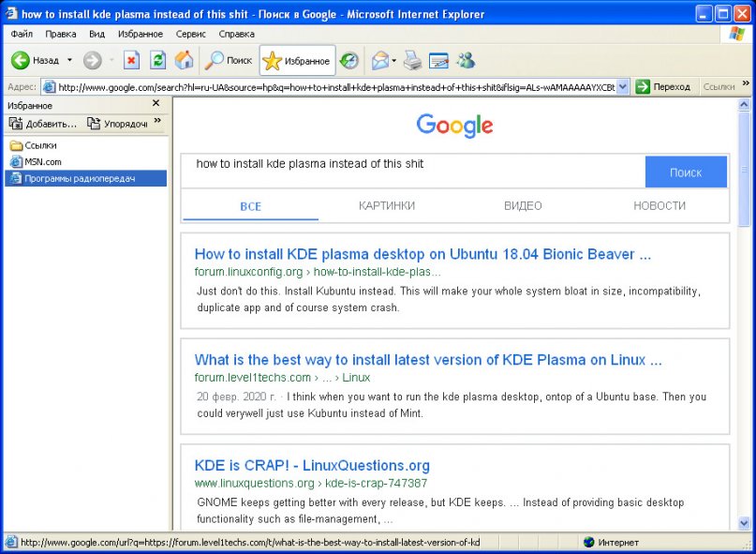The height and width of the screenshot is (554, 756).
Task: Click scrollbar down arrow
Action: click(x=744, y=523)
